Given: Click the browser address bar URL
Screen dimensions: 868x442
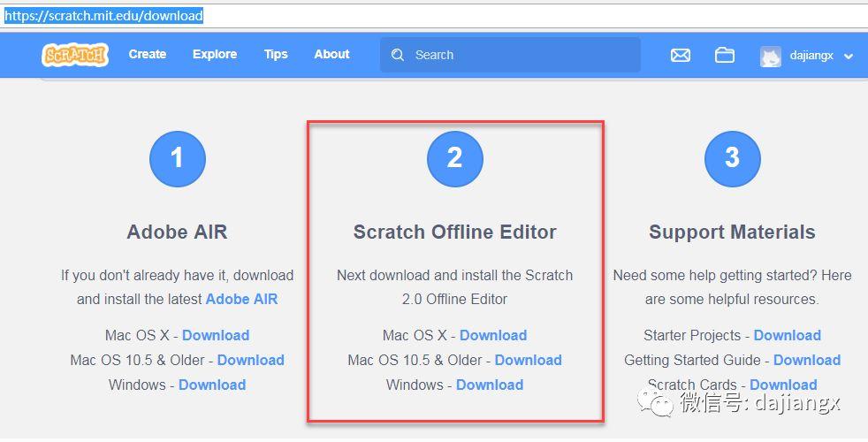Looking at the screenshot, I should point(103,16).
